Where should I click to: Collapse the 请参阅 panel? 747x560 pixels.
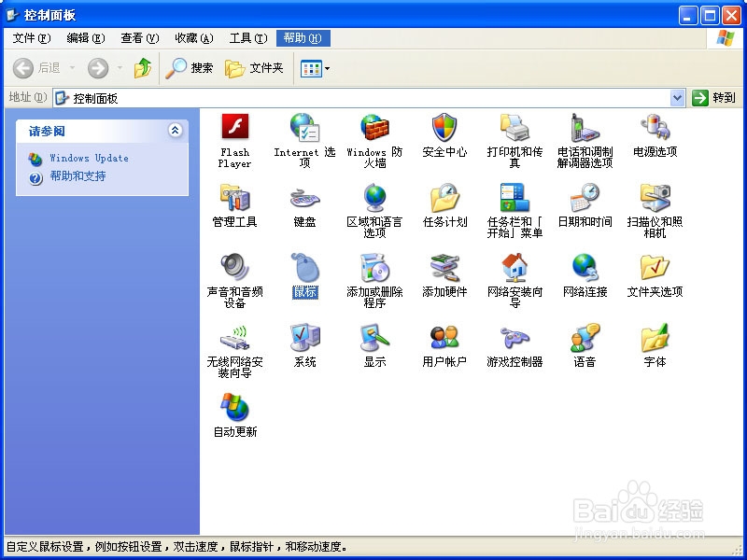pos(175,130)
